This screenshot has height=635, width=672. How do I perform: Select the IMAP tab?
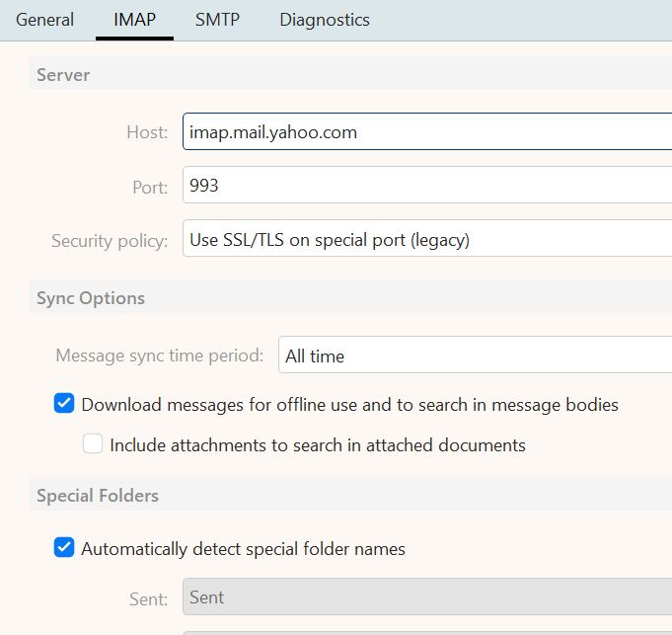pyautogui.click(x=134, y=20)
